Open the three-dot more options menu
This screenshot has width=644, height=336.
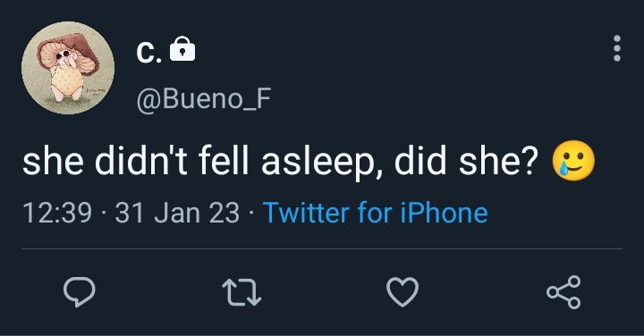tap(617, 48)
